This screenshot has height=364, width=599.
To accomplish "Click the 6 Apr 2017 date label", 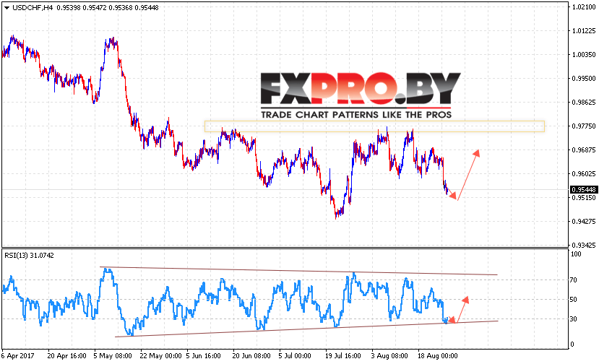I will coord(17,356).
